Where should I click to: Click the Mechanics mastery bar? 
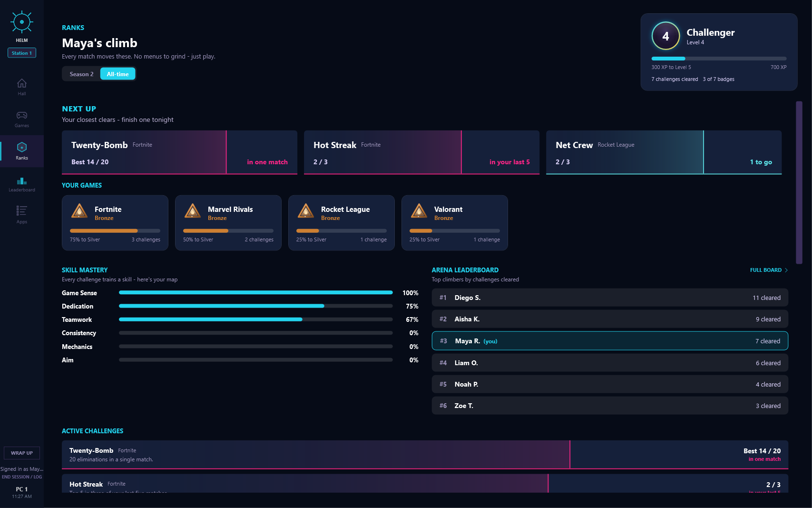coord(256,346)
